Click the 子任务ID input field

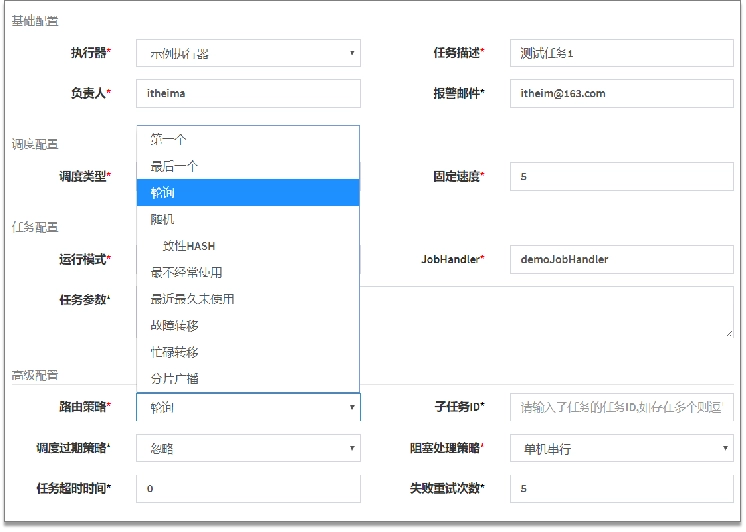(621, 407)
